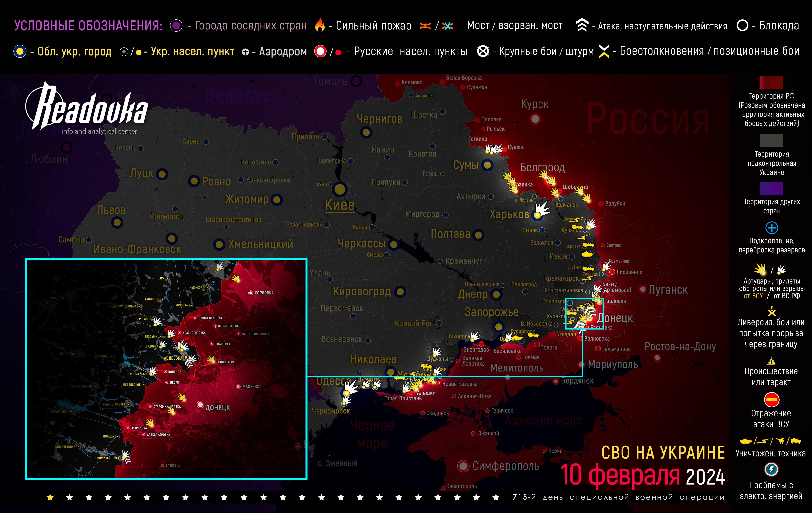Click the Луганск city marker
Image resolution: width=812 pixels, height=513 pixels.
tap(643, 289)
